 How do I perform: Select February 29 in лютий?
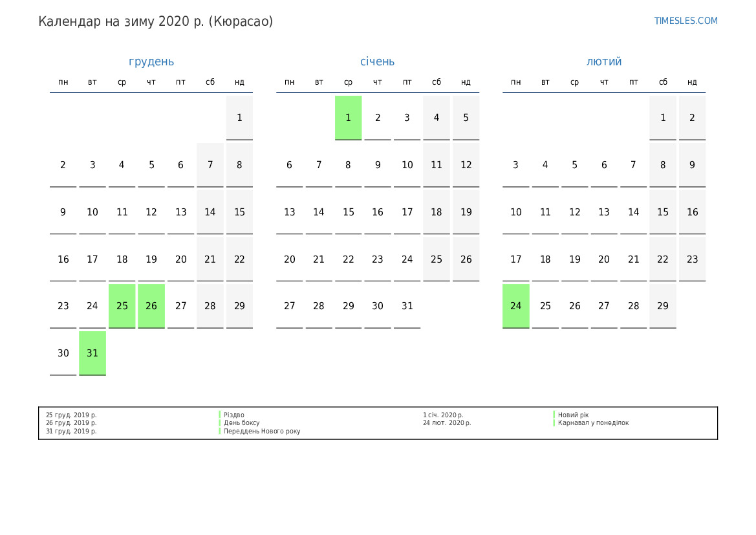(663, 306)
